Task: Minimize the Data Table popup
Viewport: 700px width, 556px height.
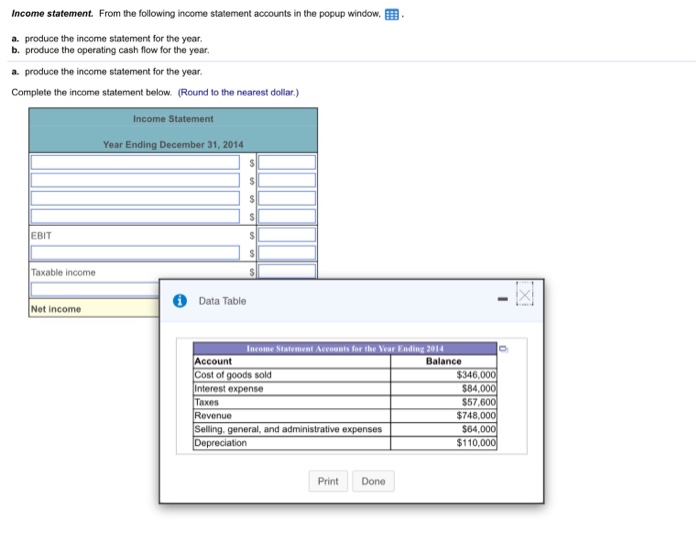Action: tap(503, 298)
